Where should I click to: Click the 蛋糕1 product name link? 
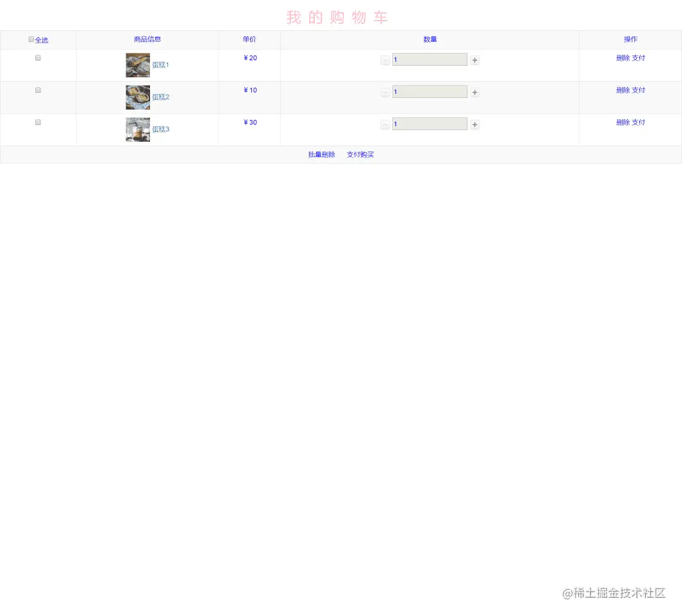(160, 65)
